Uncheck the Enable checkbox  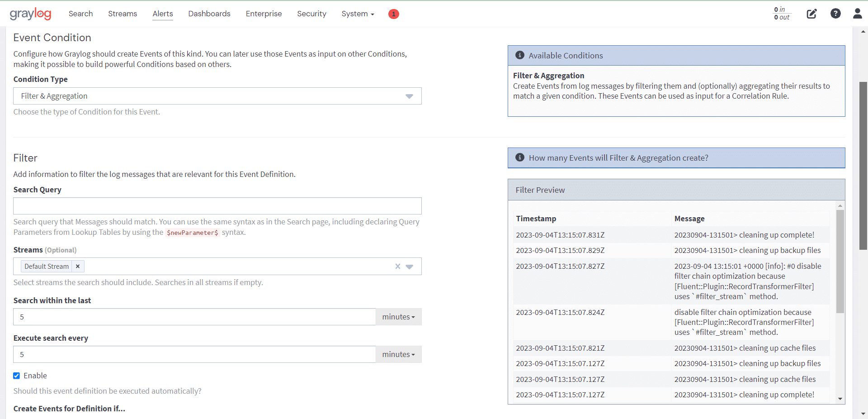click(x=17, y=376)
